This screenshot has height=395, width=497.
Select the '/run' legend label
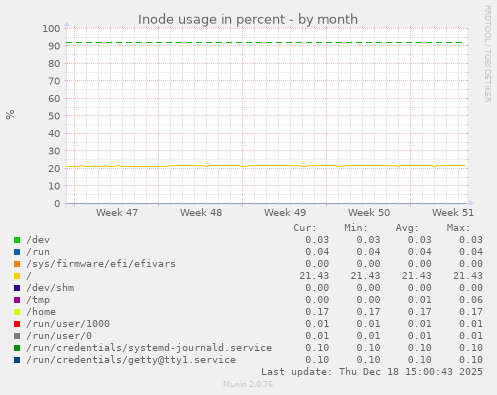[38, 252]
